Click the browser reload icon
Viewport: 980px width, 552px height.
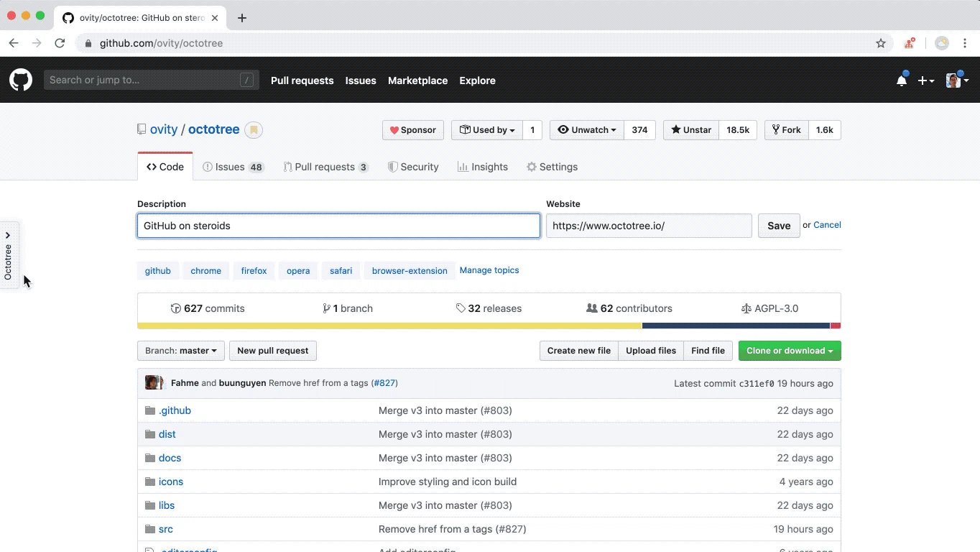point(60,43)
